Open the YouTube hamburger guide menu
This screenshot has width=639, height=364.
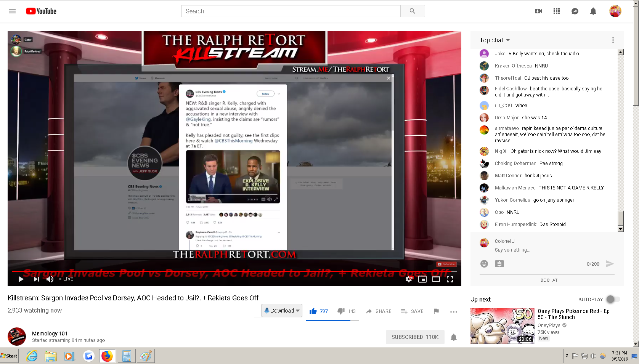click(x=12, y=11)
